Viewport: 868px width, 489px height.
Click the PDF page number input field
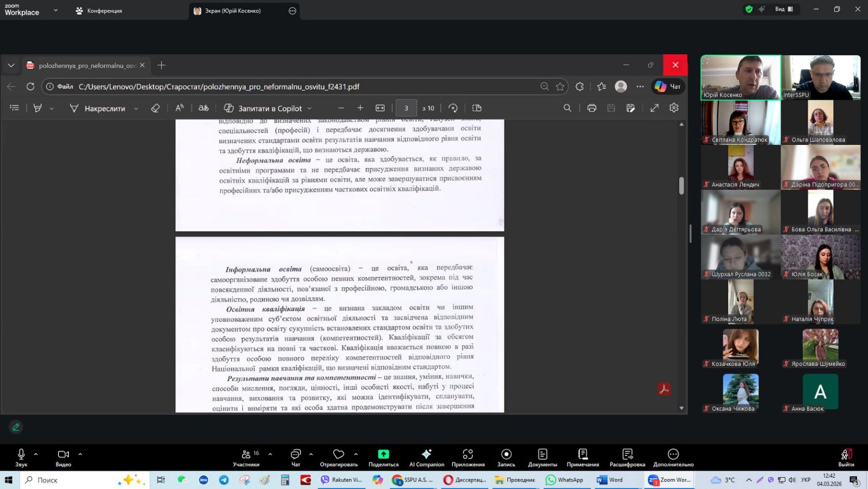click(406, 108)
